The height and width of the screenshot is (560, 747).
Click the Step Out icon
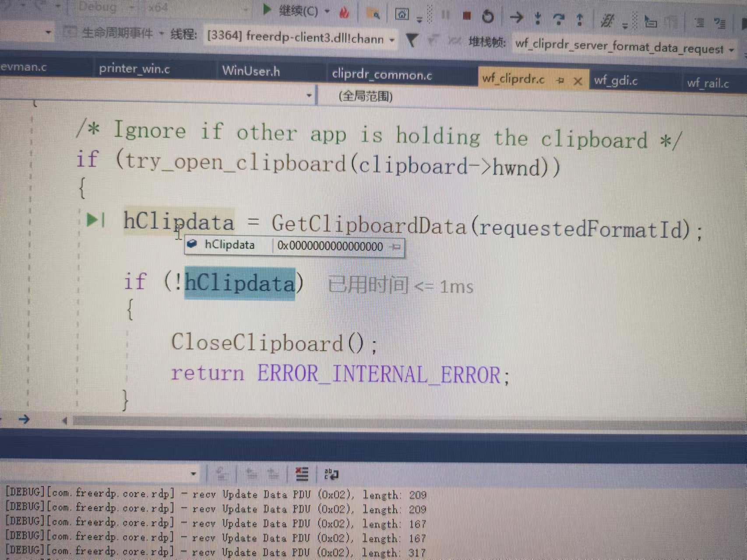point(580,19)
